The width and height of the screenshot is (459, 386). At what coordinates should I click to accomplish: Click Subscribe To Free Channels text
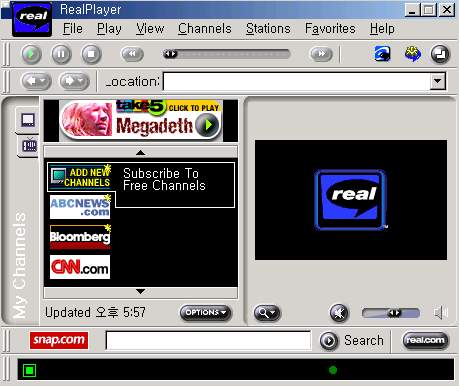point(164,179)
